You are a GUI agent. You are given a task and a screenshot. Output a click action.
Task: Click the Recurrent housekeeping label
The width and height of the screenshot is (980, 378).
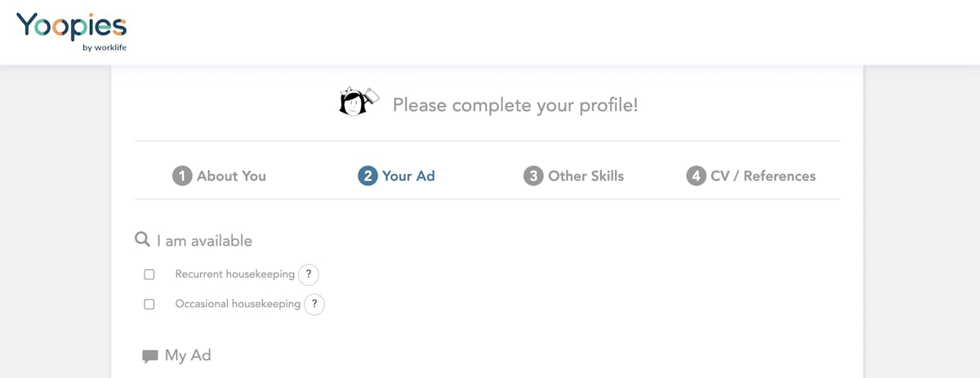coord(234,274)
